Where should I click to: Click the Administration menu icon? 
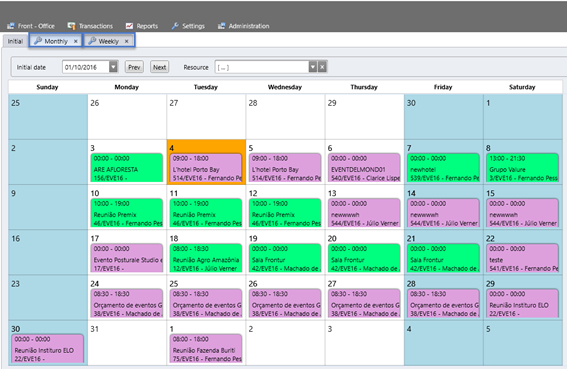coord(221,26)
